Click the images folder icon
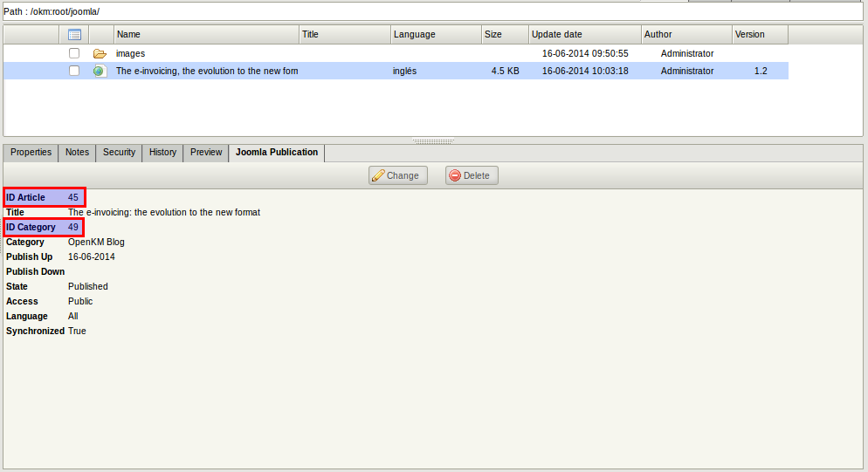This screenshot has height=472, width=868. click(100, 54)
